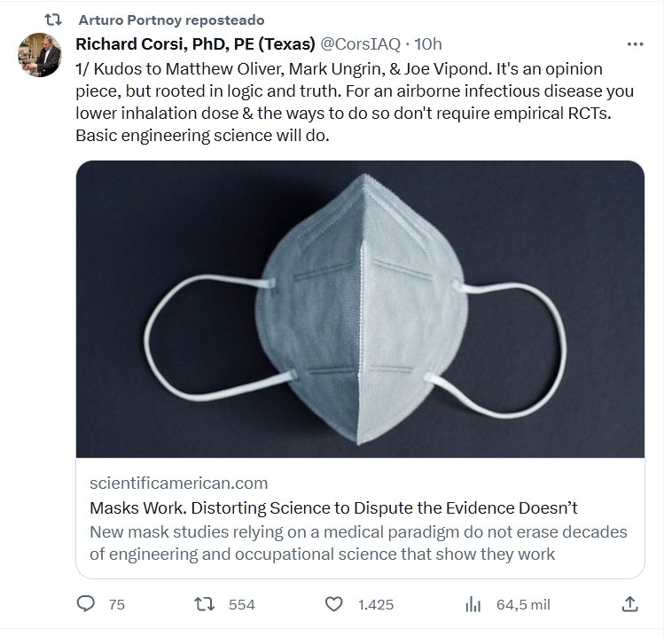Screen dimensions: 672x637
Task: Open the scientificamerican.com domain link
Action: (x=178, y=484)
